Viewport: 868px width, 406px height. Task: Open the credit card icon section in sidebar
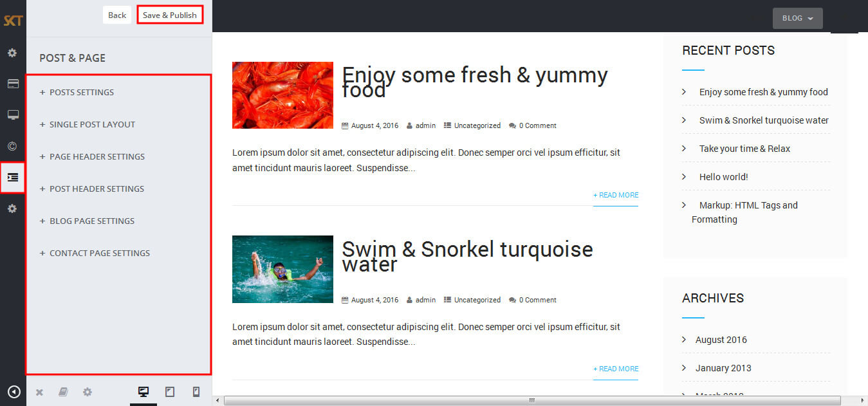(13, 84)
